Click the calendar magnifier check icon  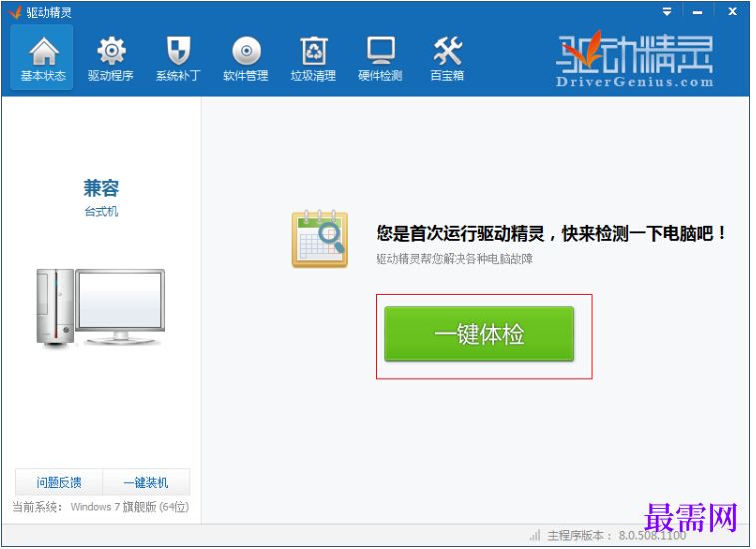(x=320, y=240)
